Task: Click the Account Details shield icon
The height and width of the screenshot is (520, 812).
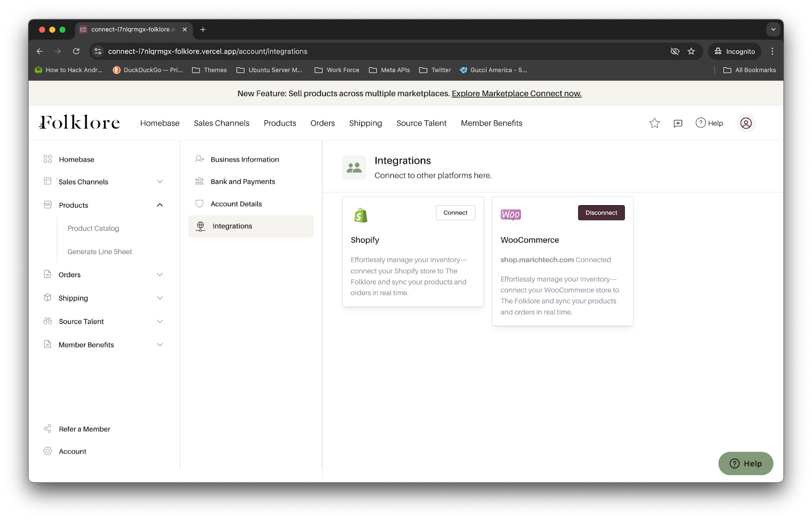Action: pos(200,204)
